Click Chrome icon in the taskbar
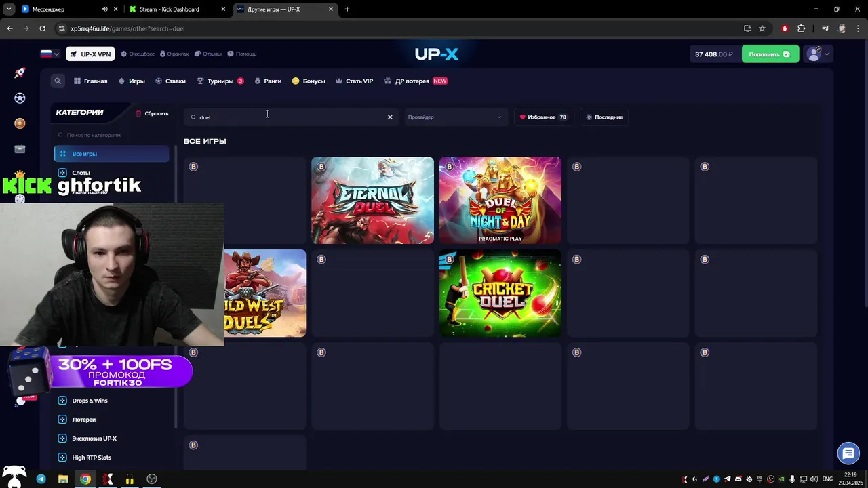868x488 pixels. [x=85, y=479]
